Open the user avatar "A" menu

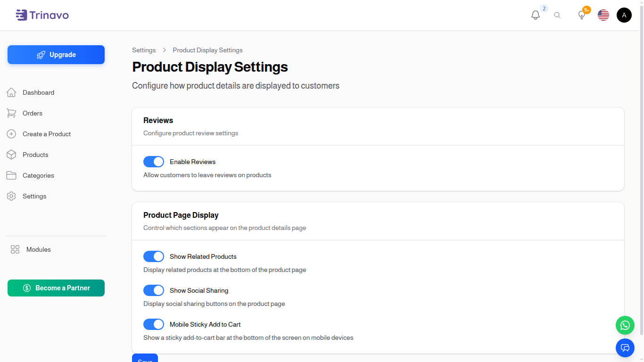pyautogui.click(x=624, y=15)
